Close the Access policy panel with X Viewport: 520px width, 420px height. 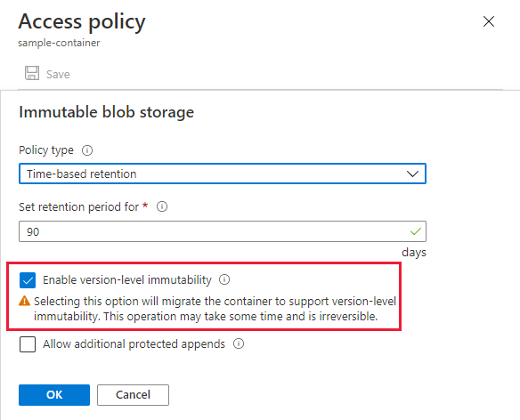coord(489,21)
